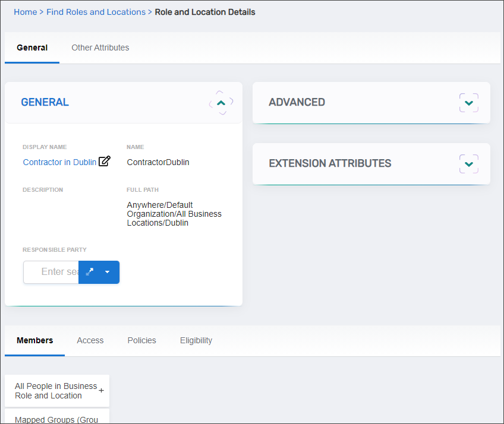
Task: Edit the display name with the pencil icon
Action: pyautogui.click(x=105, y=161)
